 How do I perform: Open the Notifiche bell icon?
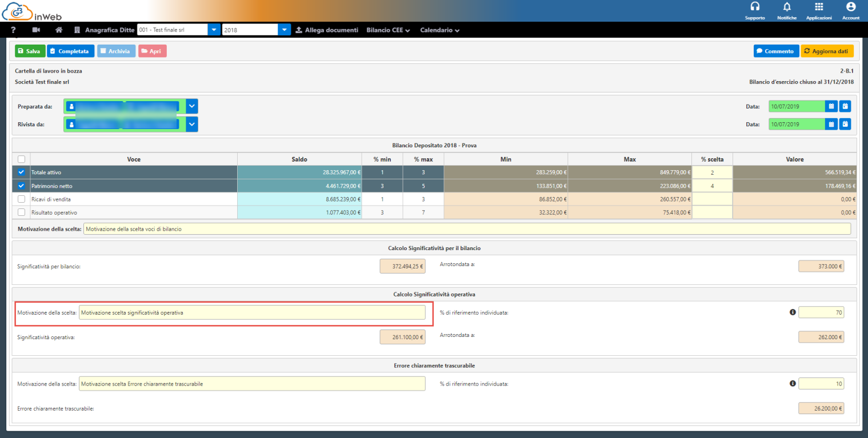click(x=787, y=7)
